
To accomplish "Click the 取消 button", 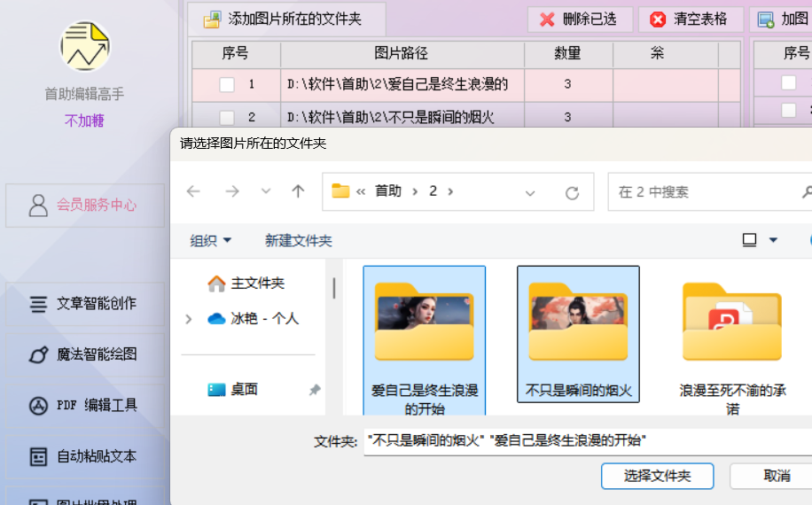I will 776,476.
